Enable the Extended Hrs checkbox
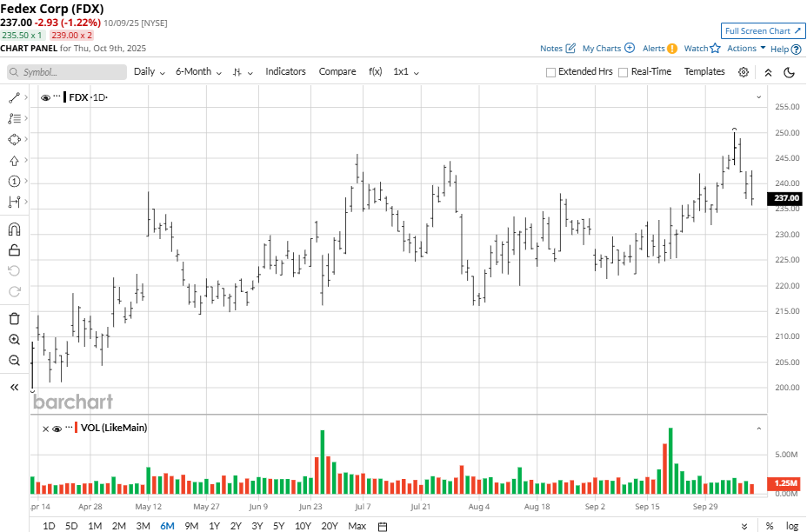This screenshot has height=532, width=807. (x=550, y=72)
